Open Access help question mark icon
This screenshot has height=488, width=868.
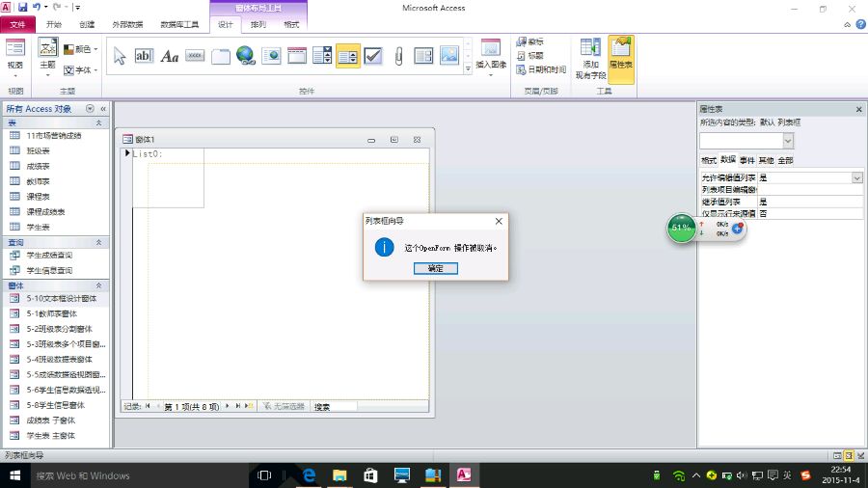pos(861,24)
